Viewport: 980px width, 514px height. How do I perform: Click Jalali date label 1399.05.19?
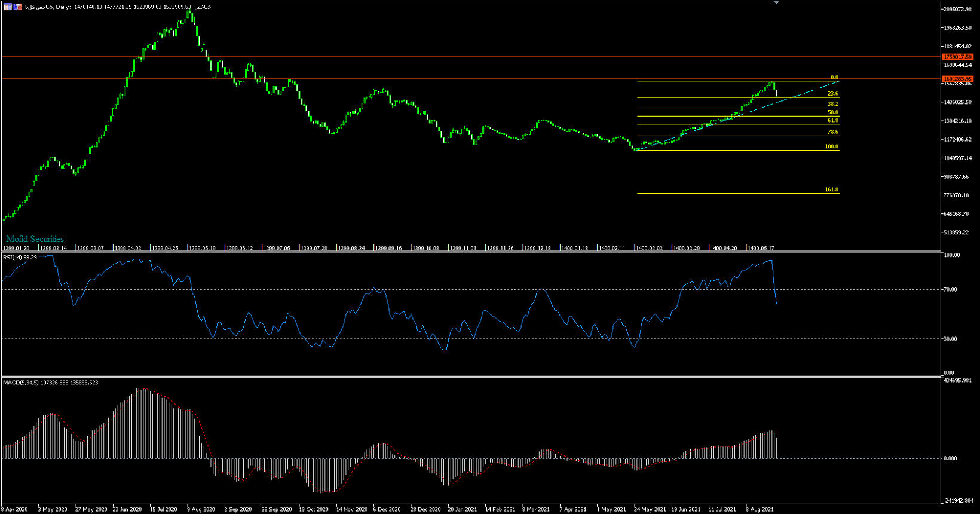pos(202,248)
